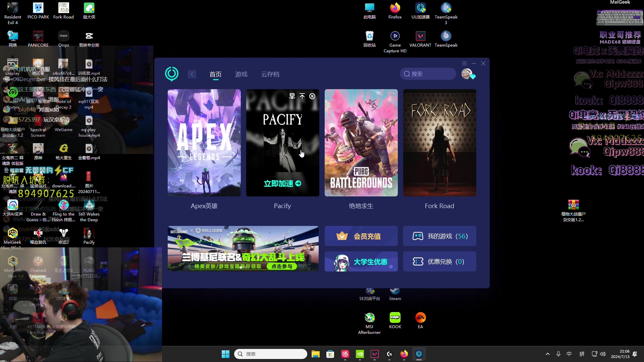Focus the 搜索 field in the accelerator

pyautogui.click(x=428, y=74)
